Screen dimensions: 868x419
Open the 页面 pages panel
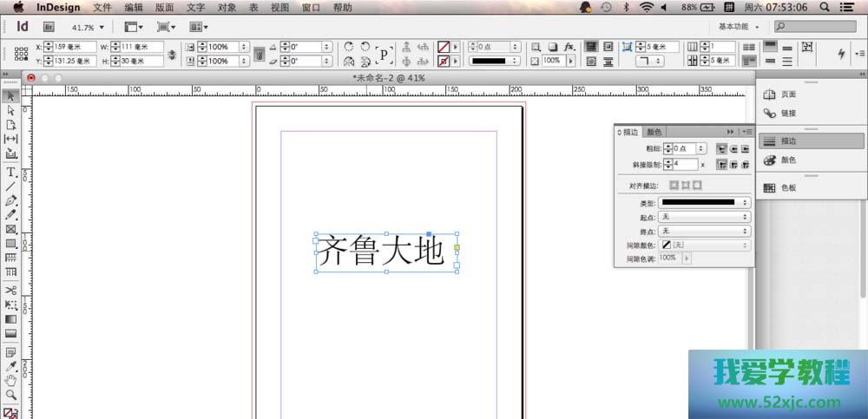coord(788,95)
